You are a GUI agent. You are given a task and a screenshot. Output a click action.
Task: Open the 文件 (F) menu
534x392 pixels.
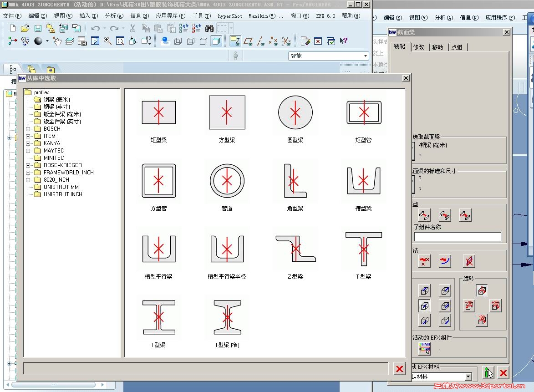pos(12,15)
